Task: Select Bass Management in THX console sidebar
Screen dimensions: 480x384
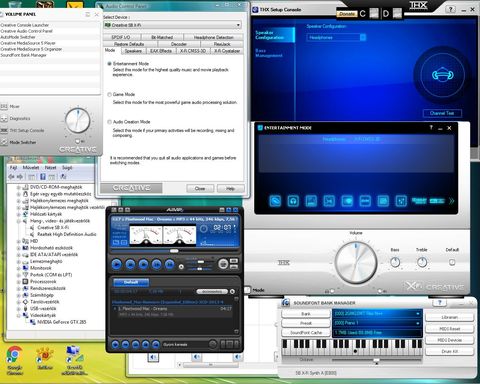Action: click(x=269, y=53)
